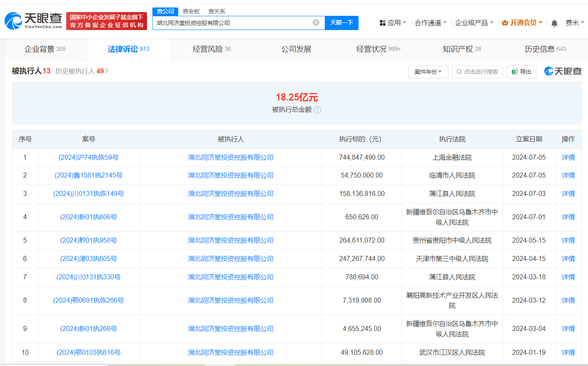Screen dimensions: 588x366
Task: Open the 应用 apps grid menu
Action: tap(393, 23)
